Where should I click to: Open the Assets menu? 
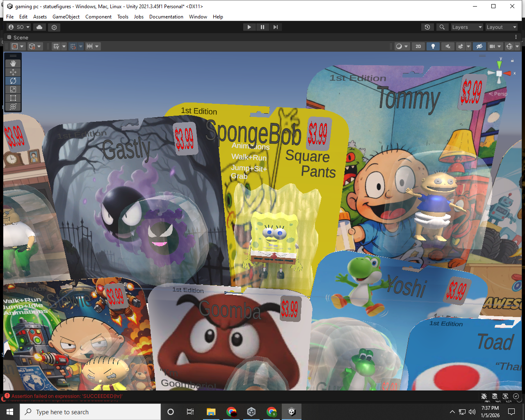[40, 17]
